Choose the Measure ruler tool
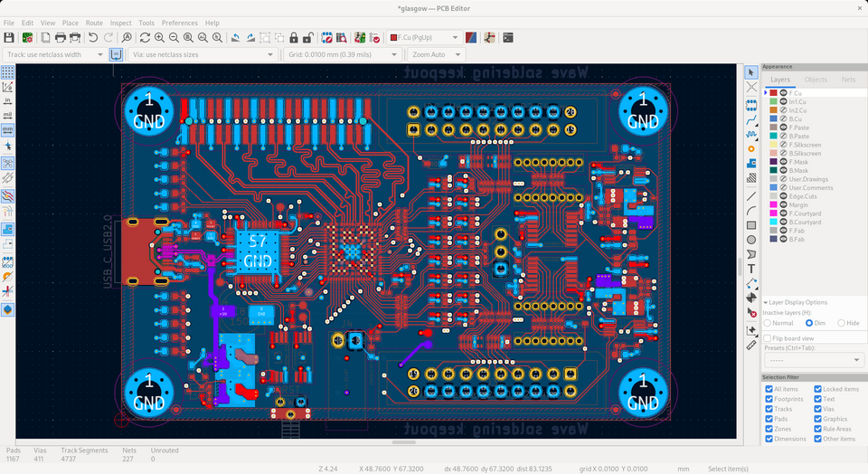 click(751, 345)
